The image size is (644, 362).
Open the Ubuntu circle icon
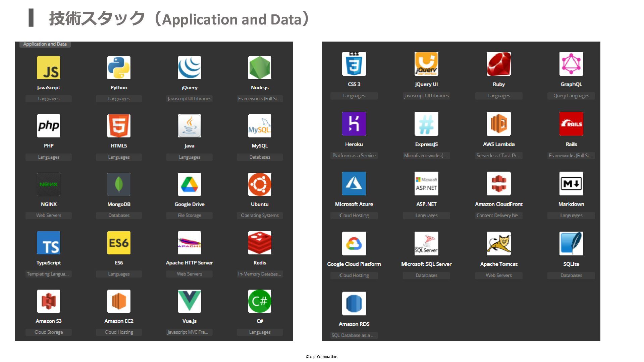[x=260, y=184]
